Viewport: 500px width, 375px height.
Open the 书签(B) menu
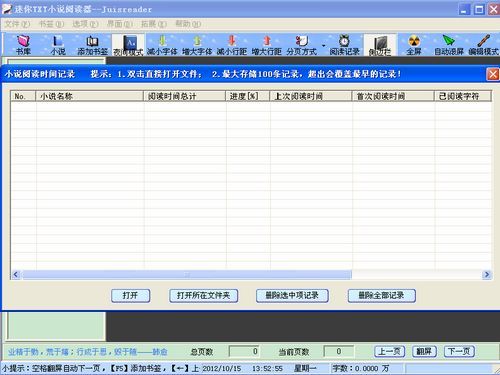(52, 24)
